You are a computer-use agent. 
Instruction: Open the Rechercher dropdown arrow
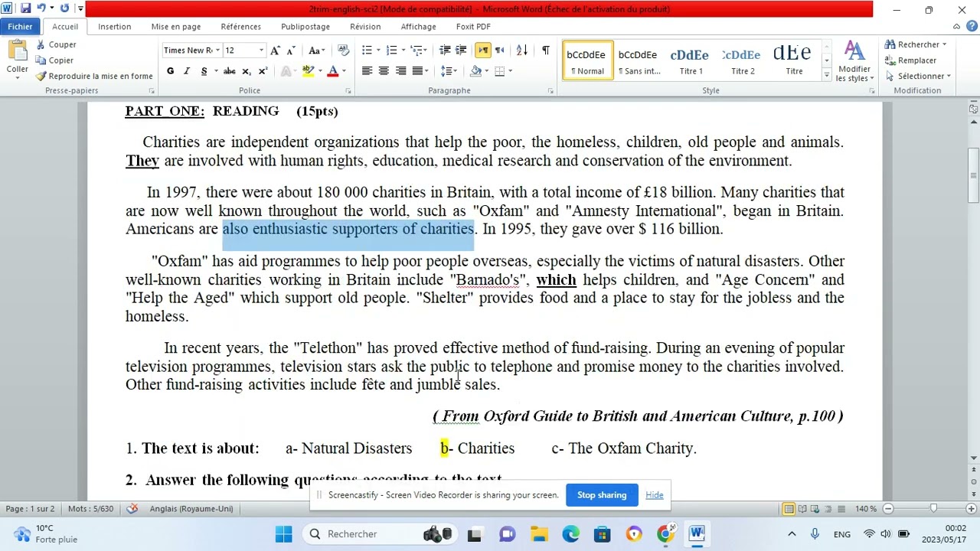pos(944,44)
